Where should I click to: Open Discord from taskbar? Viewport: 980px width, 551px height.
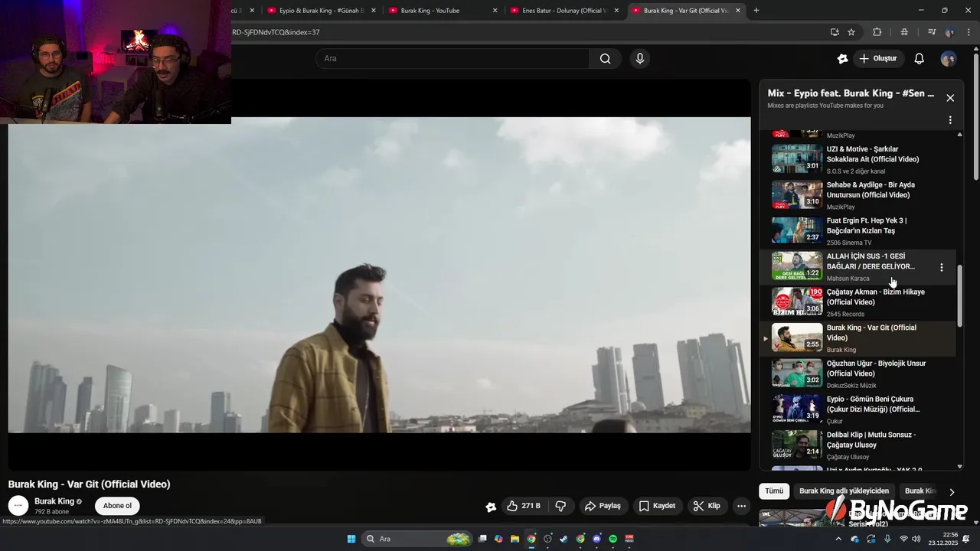click(596, 539)
